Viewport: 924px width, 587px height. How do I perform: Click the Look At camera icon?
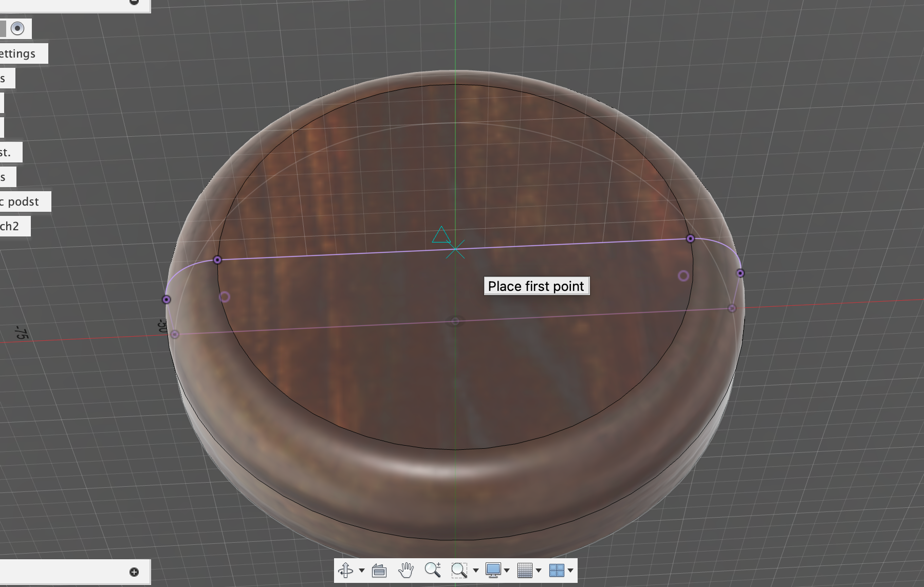(379, 570)
